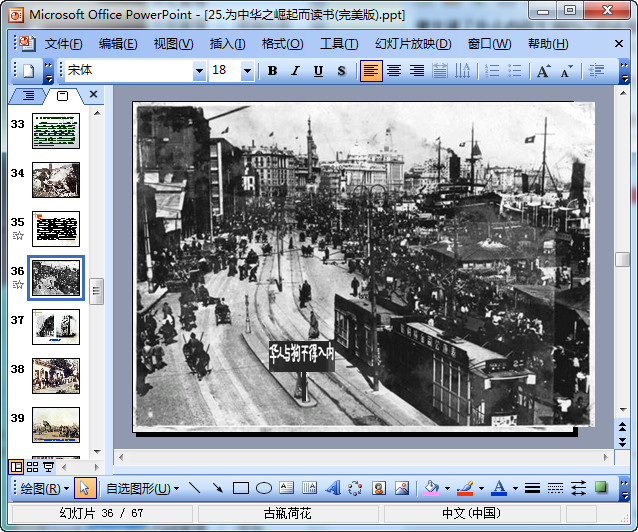Click the New document icon
The image size is (638, 532).
click(29, 71)
